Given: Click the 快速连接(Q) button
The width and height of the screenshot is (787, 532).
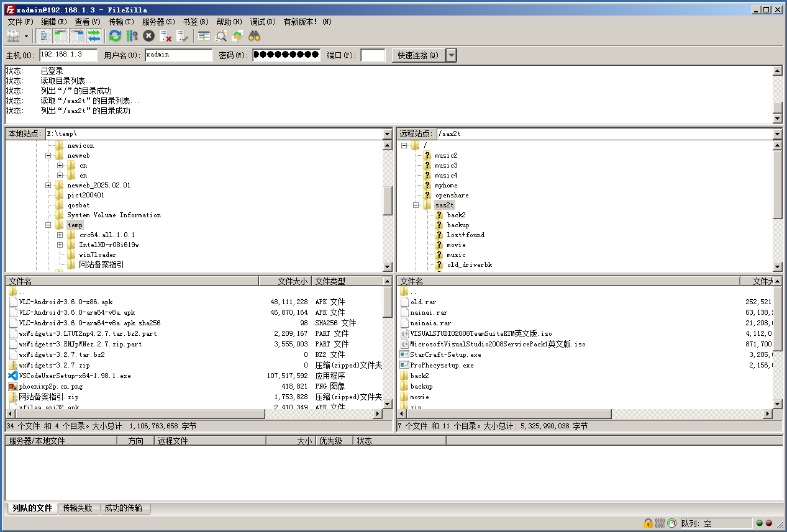Looking at the screenshot, I should (418, 55).
